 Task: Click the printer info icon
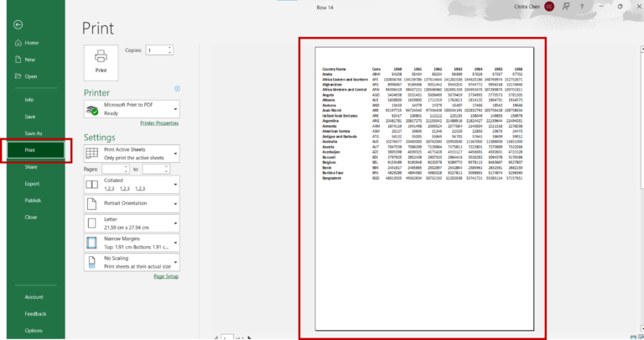(x=177, y=89)
